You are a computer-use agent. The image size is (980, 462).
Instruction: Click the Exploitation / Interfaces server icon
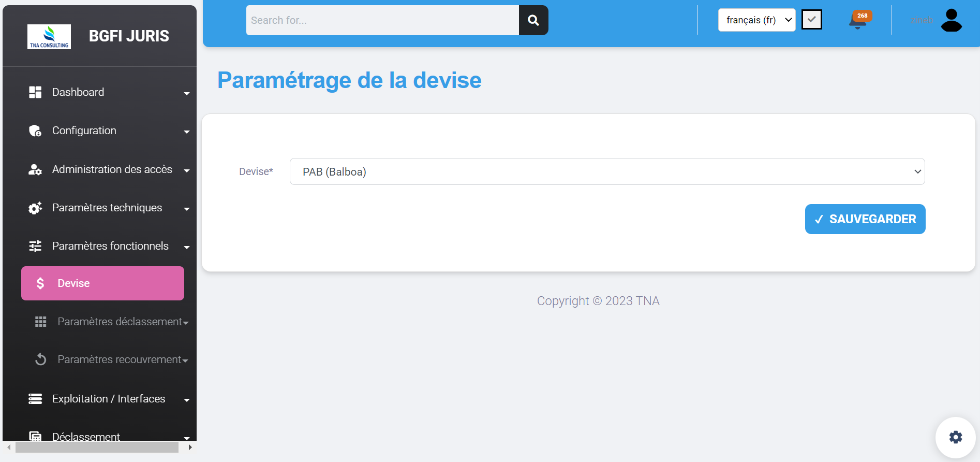35,399
